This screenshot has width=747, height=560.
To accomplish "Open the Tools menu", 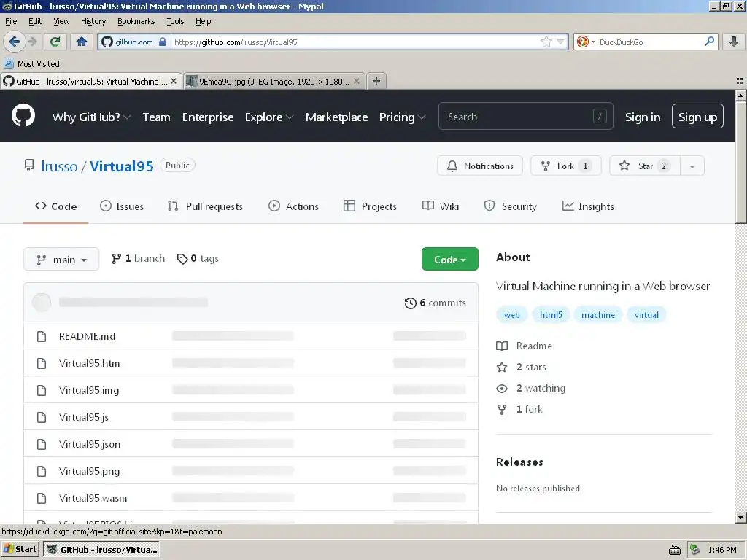I will pos(175,21).
